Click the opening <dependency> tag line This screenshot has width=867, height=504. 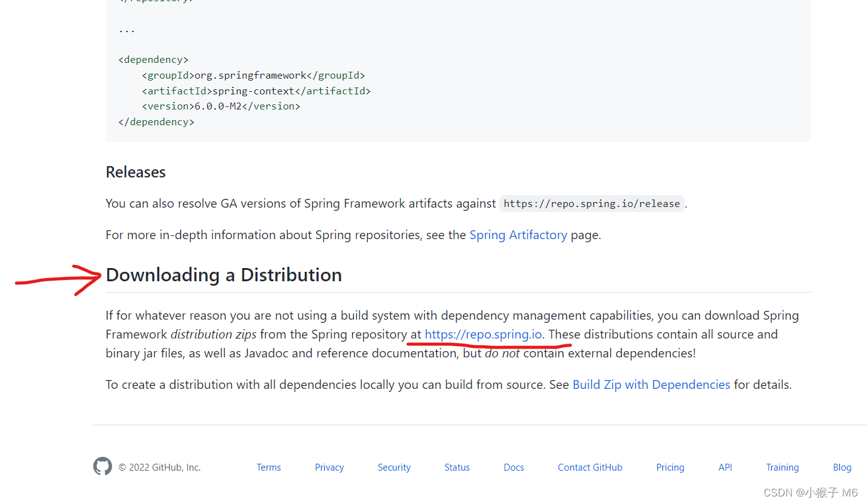pyautogui.click(x=154, y=60)
